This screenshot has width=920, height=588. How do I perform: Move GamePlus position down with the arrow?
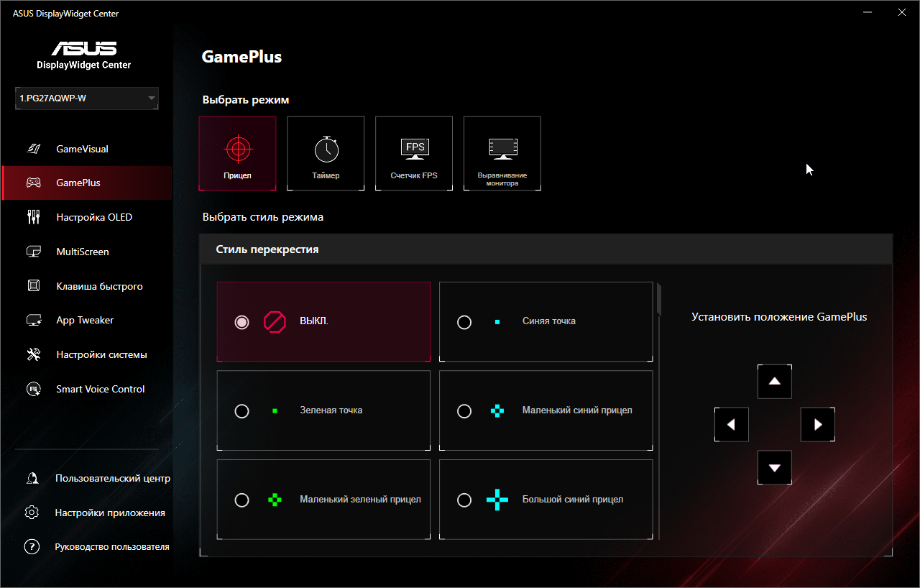click(775, 467)
